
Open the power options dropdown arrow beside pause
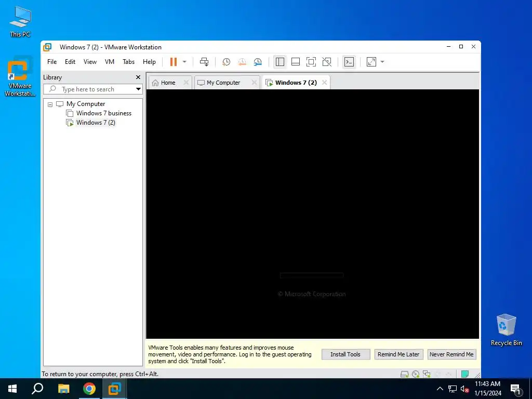point(184,62)
